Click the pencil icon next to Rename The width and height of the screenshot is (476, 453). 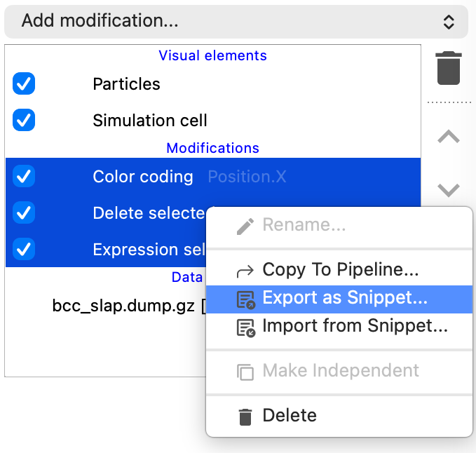coord(245,226)
